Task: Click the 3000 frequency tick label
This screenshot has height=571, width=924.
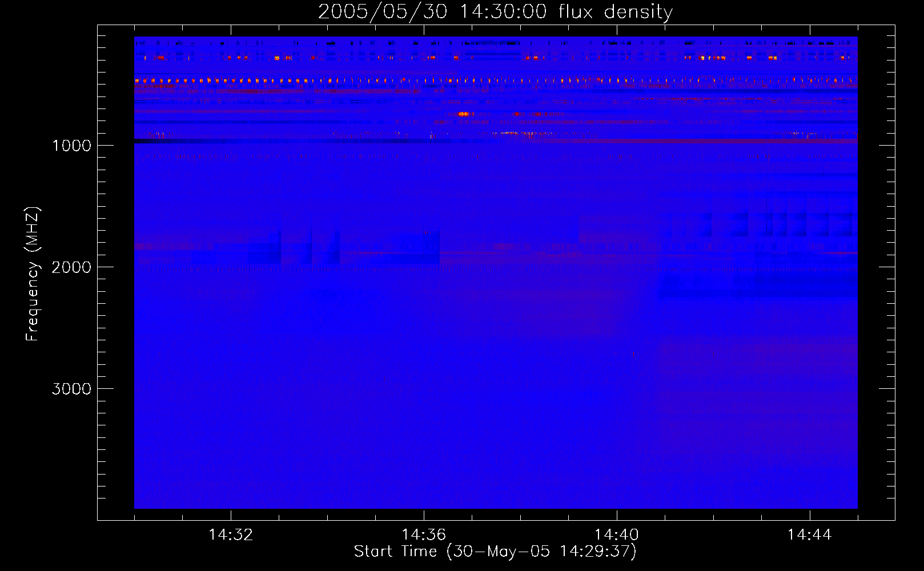Action: click(x=71, y=389)
